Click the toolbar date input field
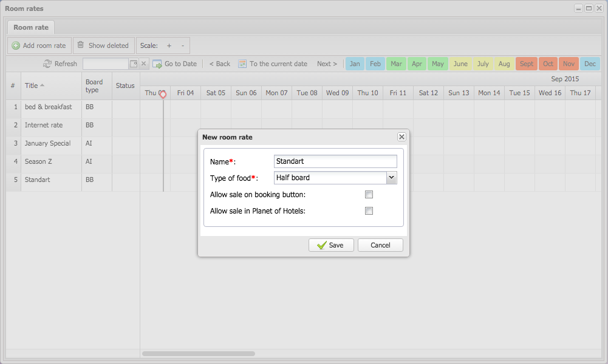This screenshot has height=364, width=608. [106, 64]
